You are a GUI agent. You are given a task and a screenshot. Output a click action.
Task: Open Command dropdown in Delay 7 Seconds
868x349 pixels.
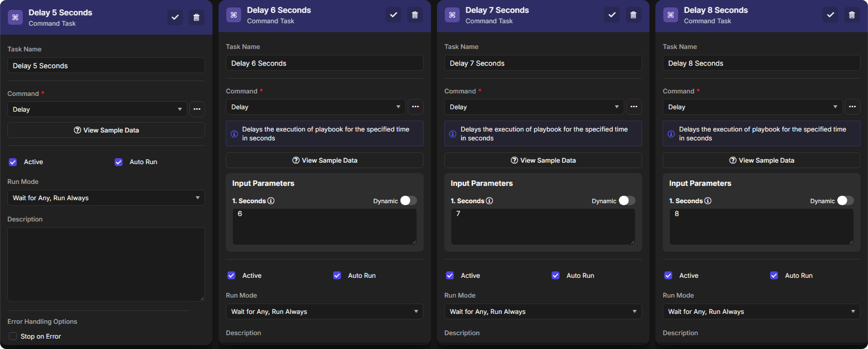click(x=534, y=107)
